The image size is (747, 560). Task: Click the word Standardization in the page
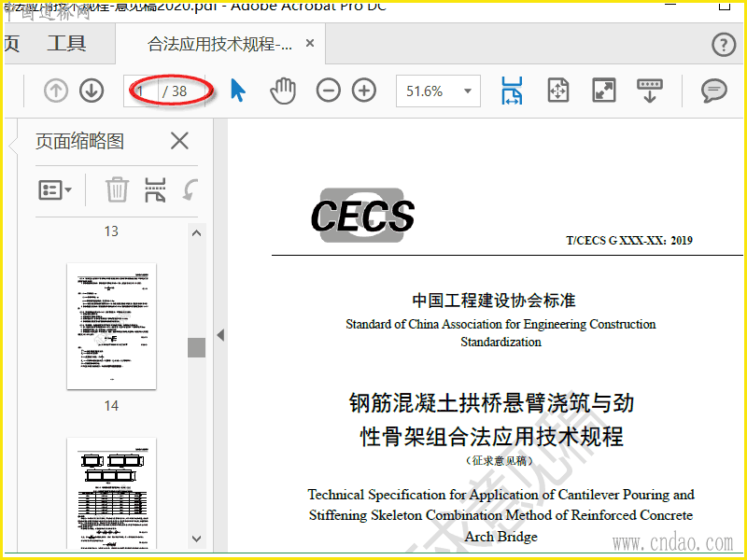click(500, 342)
